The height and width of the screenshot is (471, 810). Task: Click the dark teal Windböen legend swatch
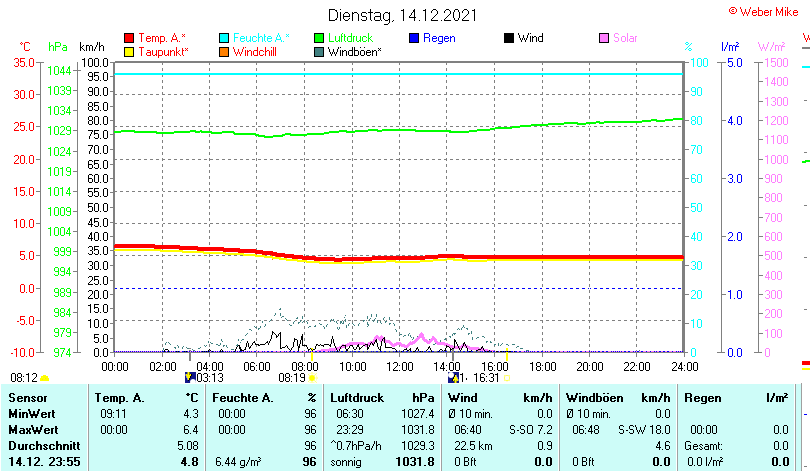pos(319,51)
